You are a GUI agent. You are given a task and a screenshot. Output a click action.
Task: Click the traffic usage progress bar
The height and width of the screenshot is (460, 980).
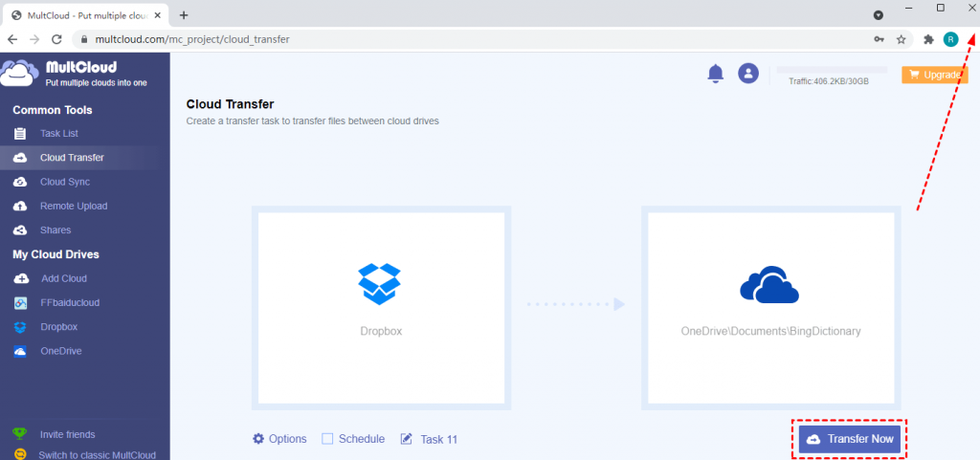[832, 70]
